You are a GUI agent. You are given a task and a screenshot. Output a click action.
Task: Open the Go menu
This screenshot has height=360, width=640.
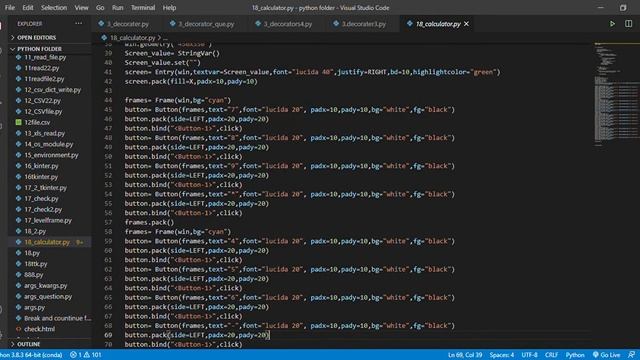[x=100, y=8]
